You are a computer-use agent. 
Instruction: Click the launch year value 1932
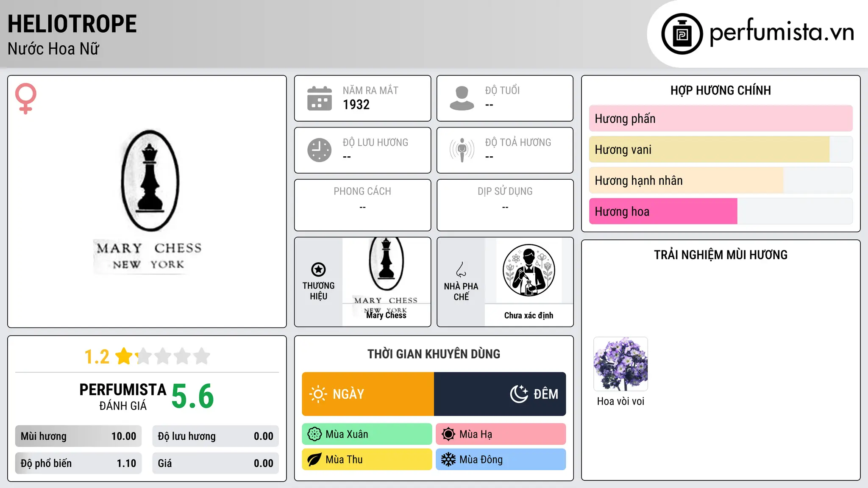click(356, 105)
